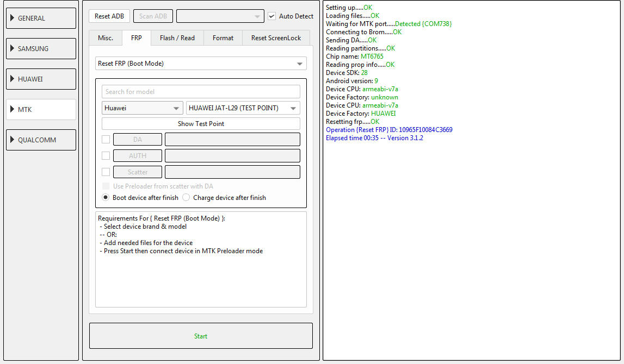
Task: Click the Scatter file path field
Action: point(232,172)
